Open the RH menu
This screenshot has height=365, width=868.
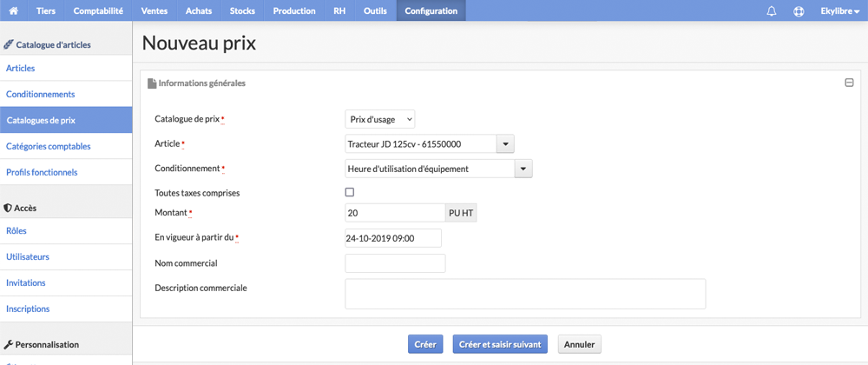tap(339, 10)
